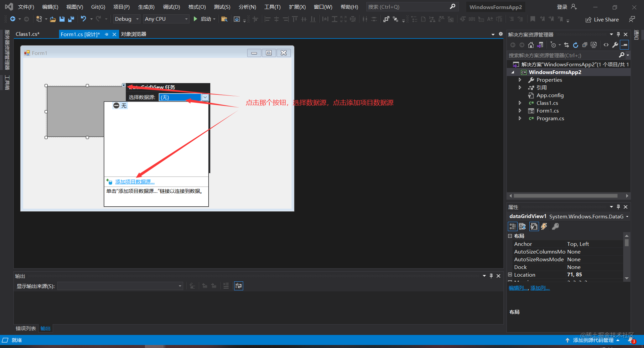Viewport: 644px width, 348px height.
Task: Switch to the Class1.cs tab
Action: click(x=28, y=34)
